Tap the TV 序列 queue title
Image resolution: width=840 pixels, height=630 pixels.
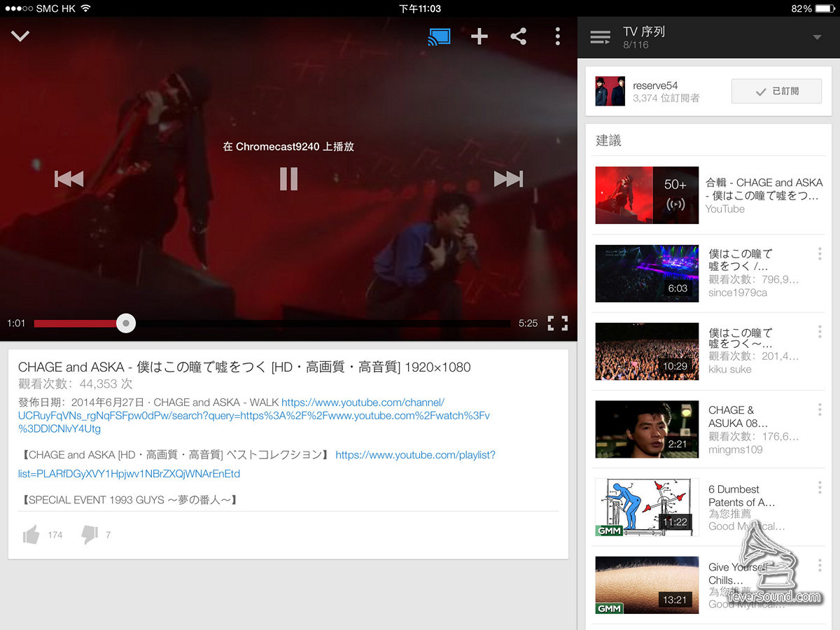(644, 31)
